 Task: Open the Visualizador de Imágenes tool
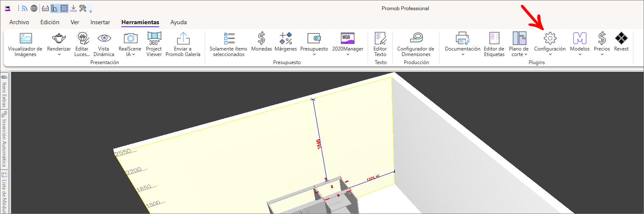[x=25, y=45]
